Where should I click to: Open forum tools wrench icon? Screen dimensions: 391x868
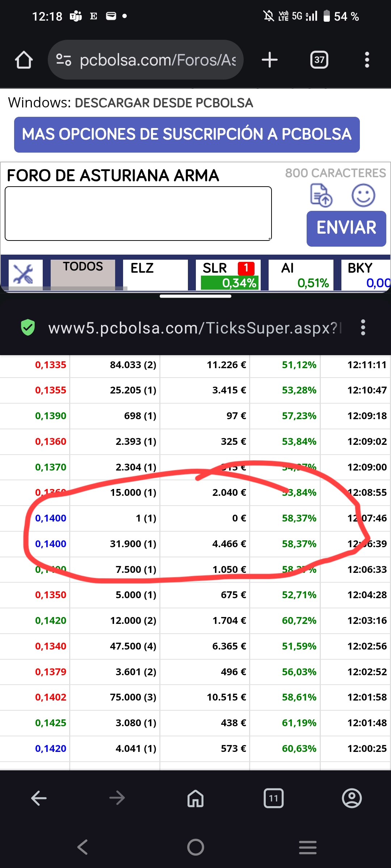click(x=24, y=274)
